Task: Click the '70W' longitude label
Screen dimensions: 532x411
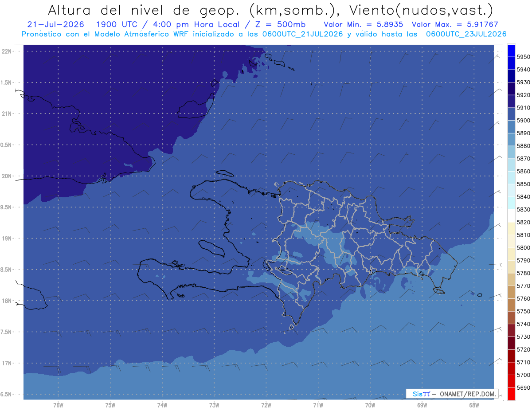Action: [x=370, y=405]
